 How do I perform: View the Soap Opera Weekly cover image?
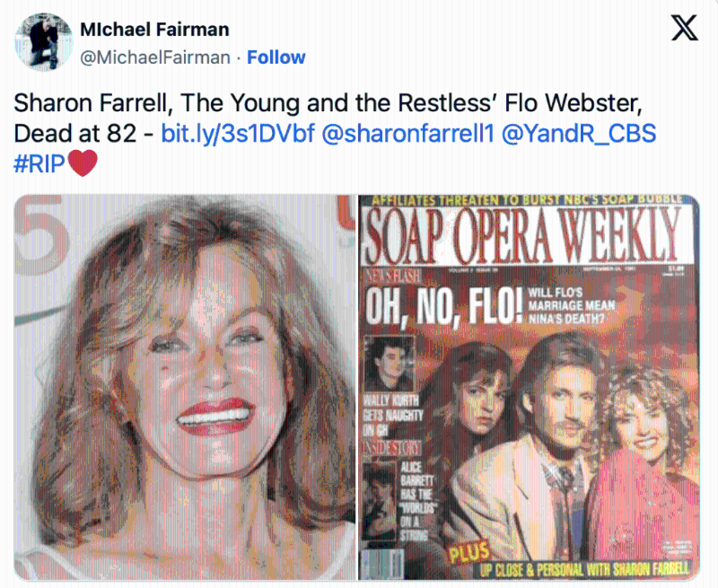[530, 388]
